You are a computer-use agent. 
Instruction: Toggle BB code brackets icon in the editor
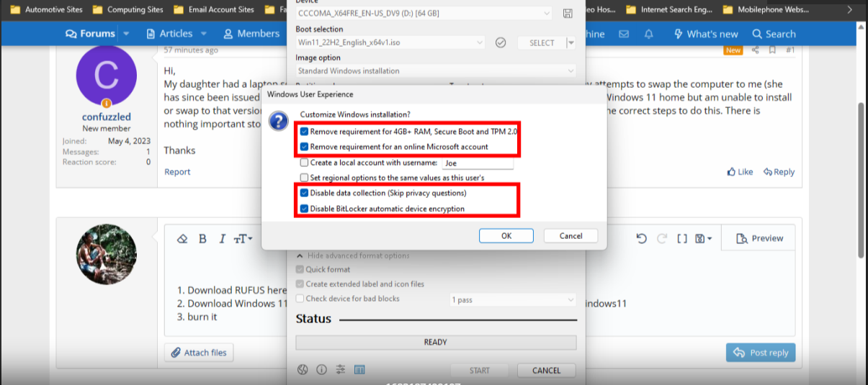(682, 238)
